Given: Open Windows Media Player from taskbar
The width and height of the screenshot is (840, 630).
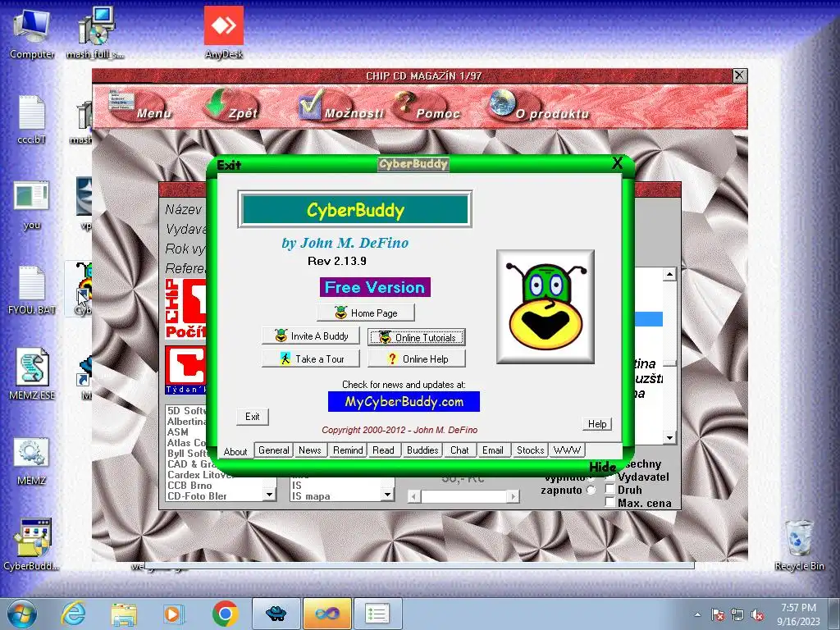Looking at the screenshot, I should pos(174,614).
